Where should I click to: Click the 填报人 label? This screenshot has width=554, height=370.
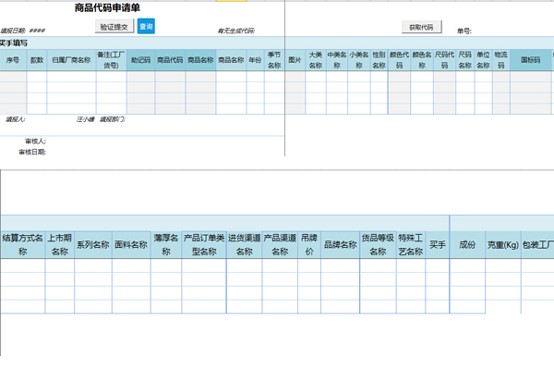pyautogui.click(x=15, y=119)
